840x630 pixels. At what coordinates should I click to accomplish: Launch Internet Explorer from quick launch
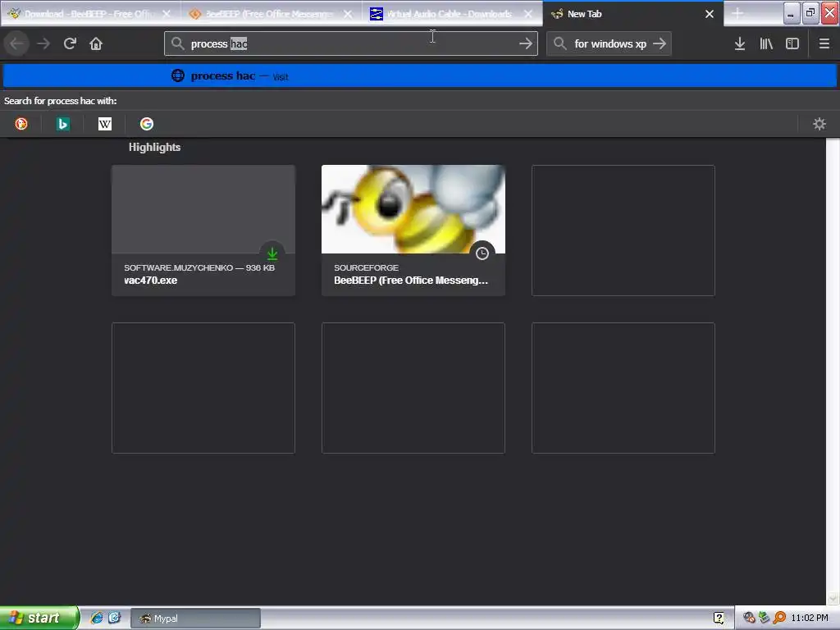[97, 618]
